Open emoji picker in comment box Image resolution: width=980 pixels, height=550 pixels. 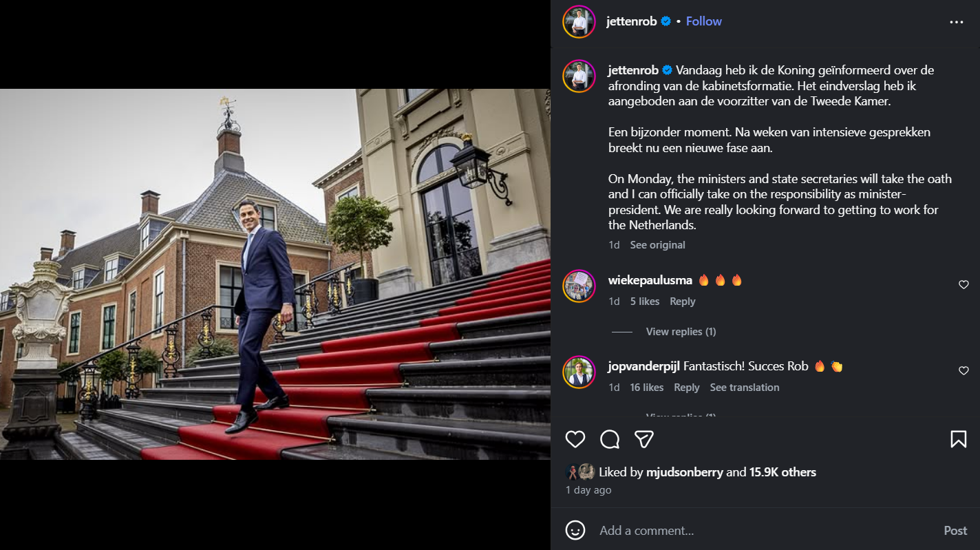pos(575,530)
